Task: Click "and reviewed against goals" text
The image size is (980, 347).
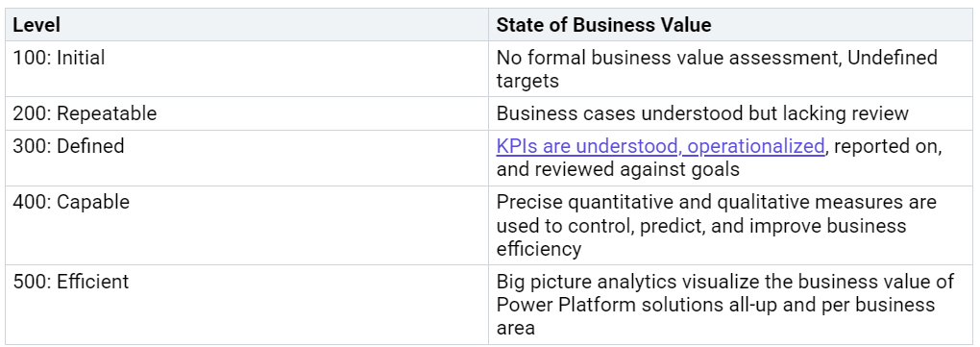Action: (618, 169)
